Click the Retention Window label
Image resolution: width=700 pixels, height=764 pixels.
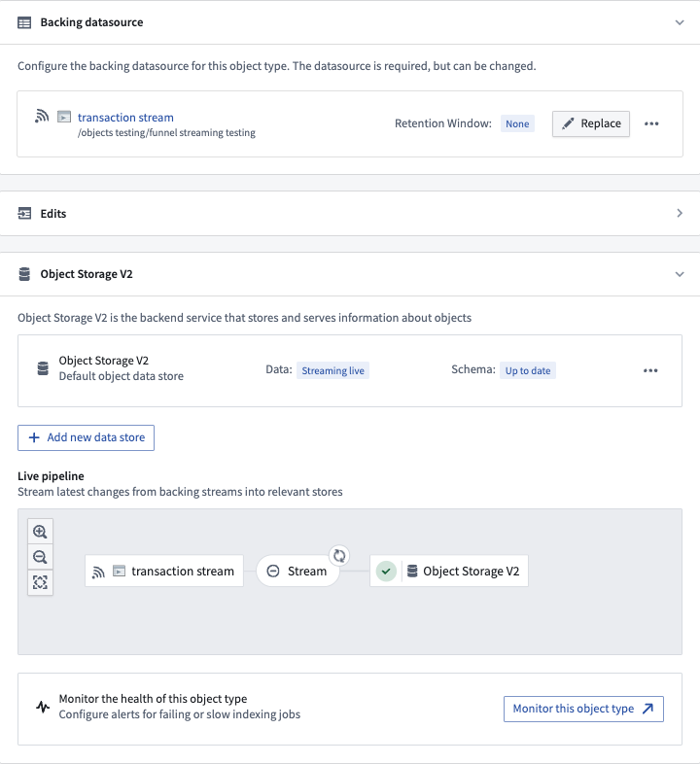click(443, 123)
